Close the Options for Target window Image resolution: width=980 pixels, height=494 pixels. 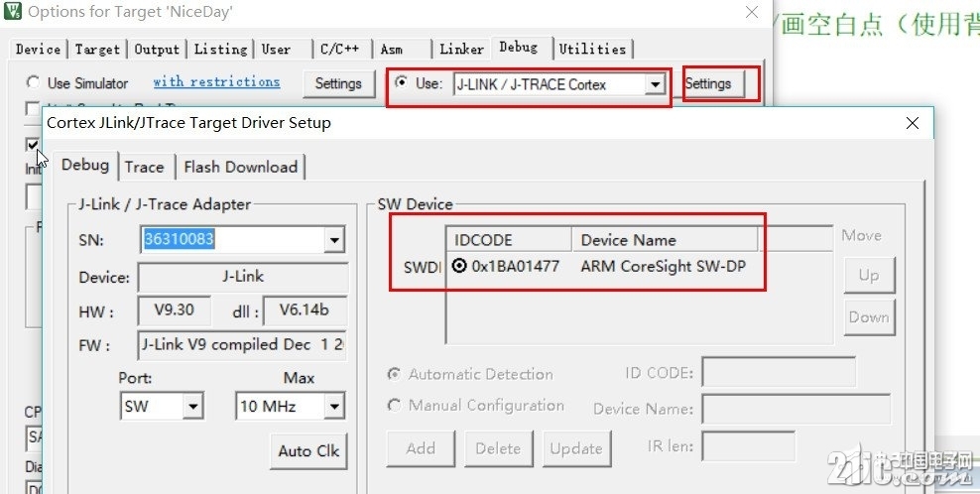[x=752, y=12]
